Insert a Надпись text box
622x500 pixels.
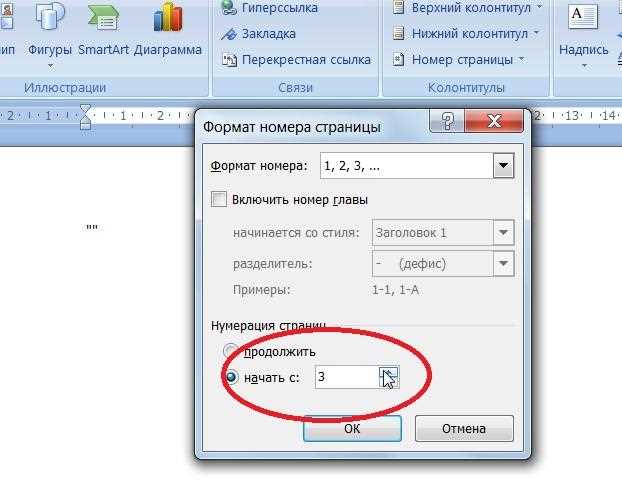[583, 34]
